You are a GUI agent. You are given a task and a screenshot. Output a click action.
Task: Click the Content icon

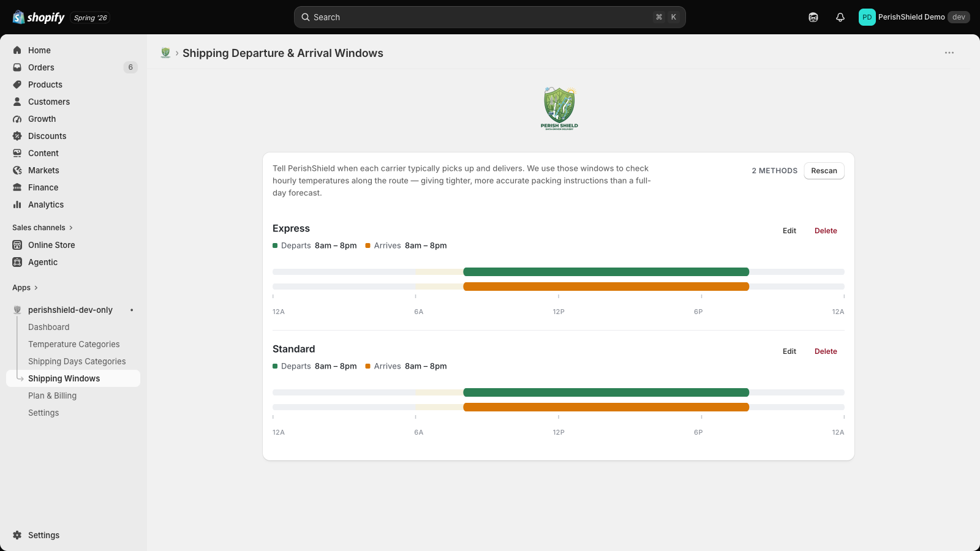point(17,153)
